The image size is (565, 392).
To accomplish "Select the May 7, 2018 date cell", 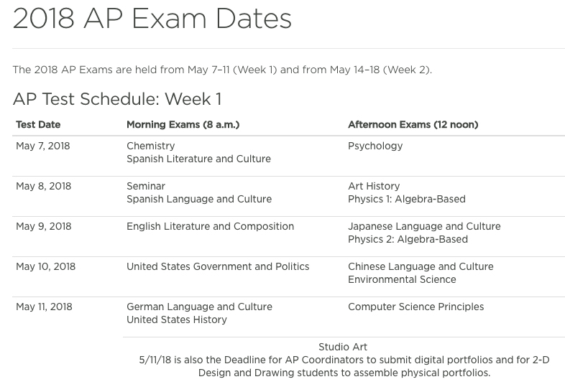I will point(43,146).
